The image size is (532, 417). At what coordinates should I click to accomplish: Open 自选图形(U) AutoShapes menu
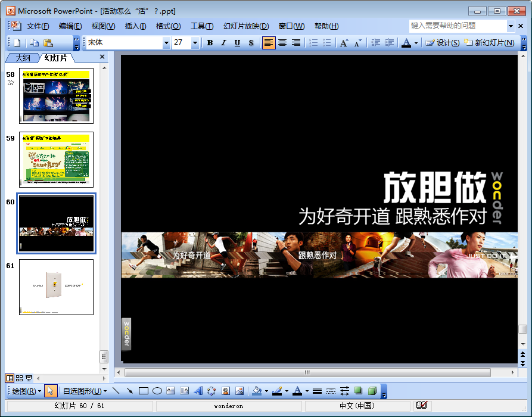85,391
